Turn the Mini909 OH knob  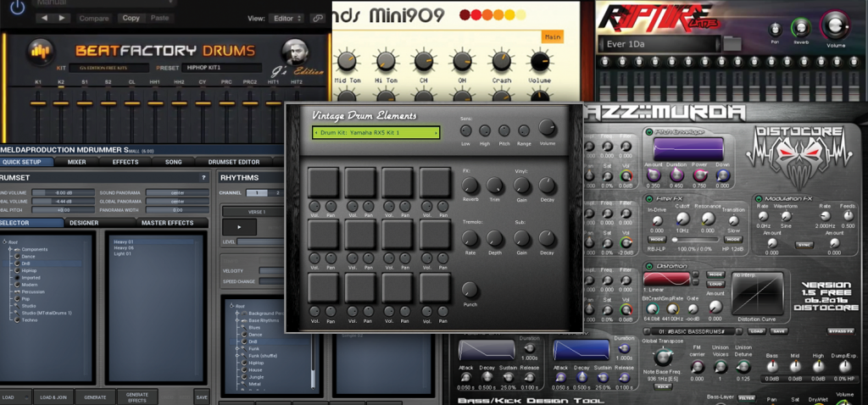[x=463, y=61]
